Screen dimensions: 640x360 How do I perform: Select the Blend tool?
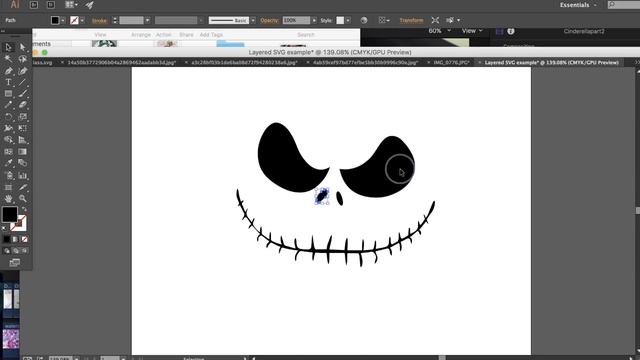pos(23,163)
